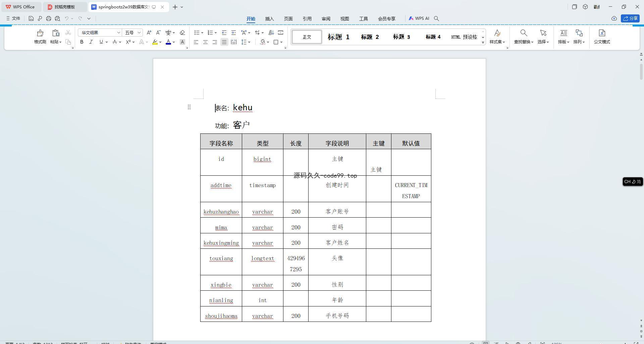Screen dimensions: 644x344
Task: Click the Style set (样式集) icon
Action: tap(497, 33)
